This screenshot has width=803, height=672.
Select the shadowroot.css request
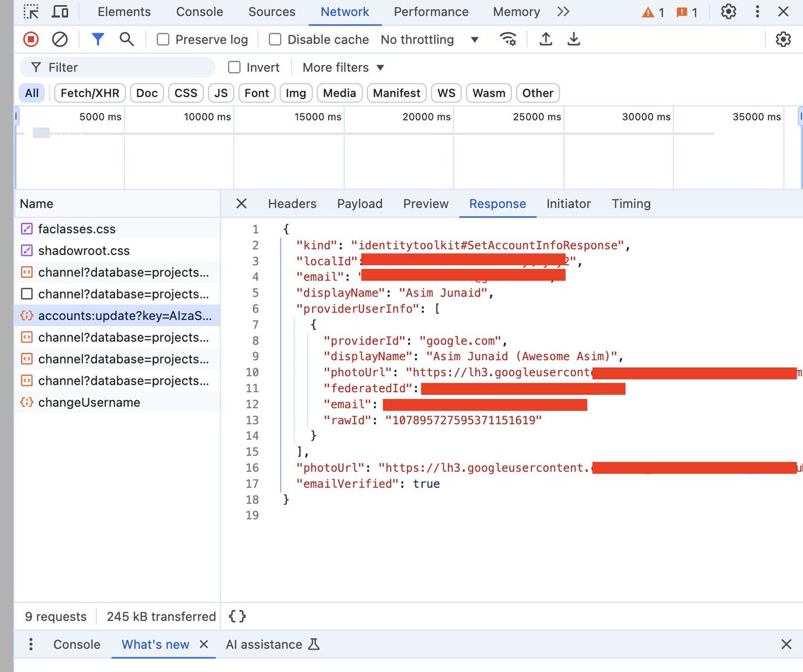tap(117, 250)
